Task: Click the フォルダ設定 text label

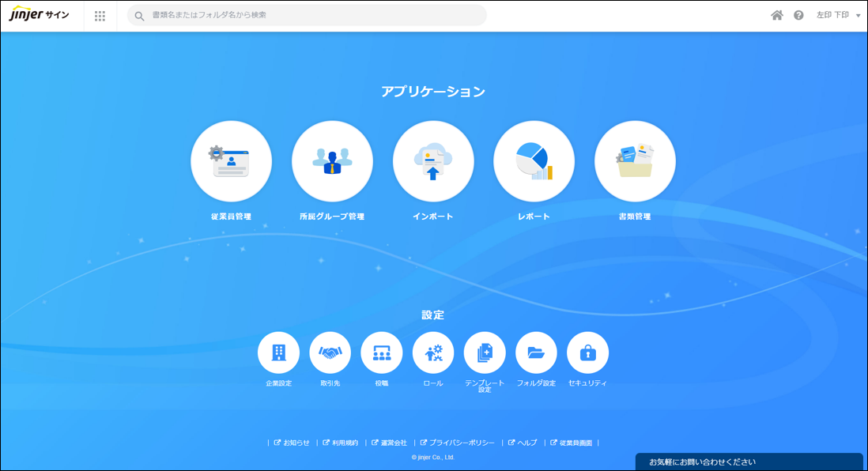Action: click(x=536, y=383)
